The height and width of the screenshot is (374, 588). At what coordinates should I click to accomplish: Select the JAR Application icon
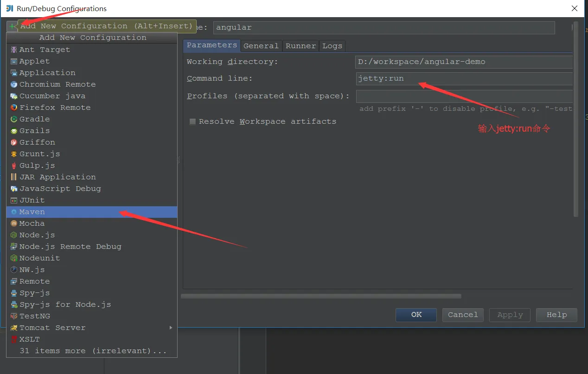[x=14, y=177]
